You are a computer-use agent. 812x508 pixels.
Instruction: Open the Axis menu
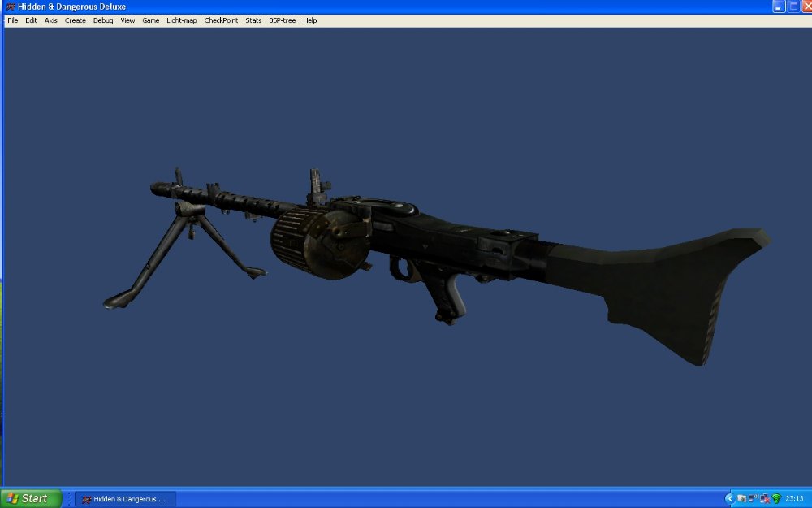pyautogui.click(x=50, y=20)
